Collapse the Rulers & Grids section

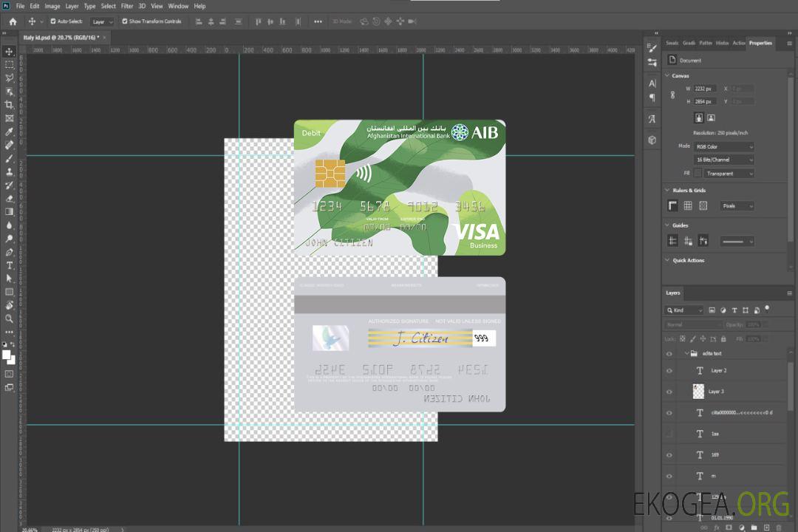click(668, 191)
